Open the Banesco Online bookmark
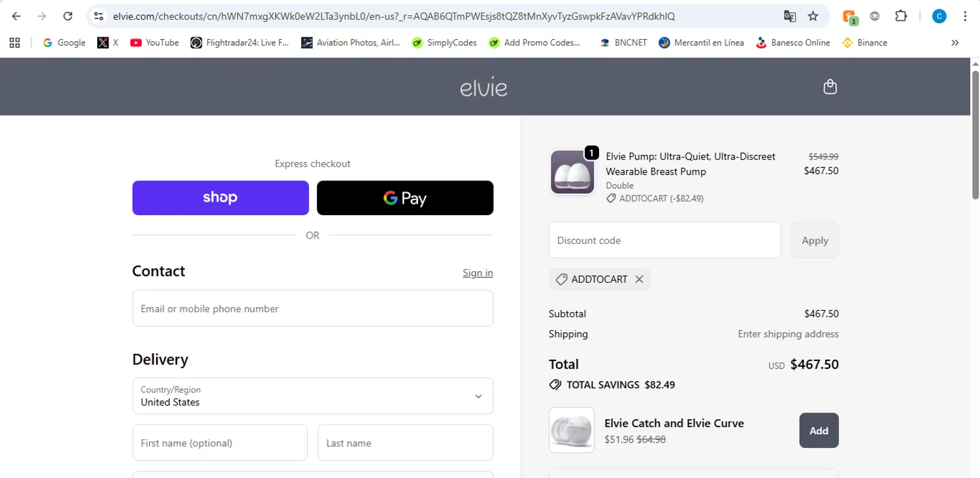The height and width of the screenshot is (478, 980). [792, 43]
